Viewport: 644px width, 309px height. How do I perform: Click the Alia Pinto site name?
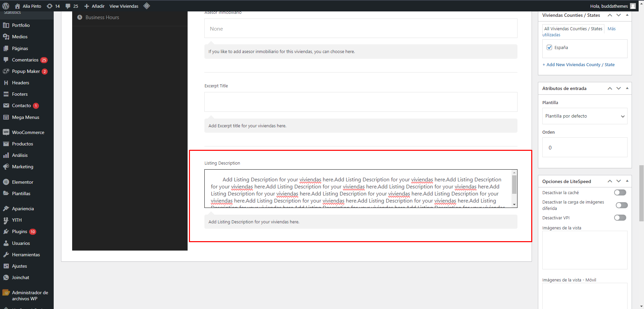pos(32,6)
